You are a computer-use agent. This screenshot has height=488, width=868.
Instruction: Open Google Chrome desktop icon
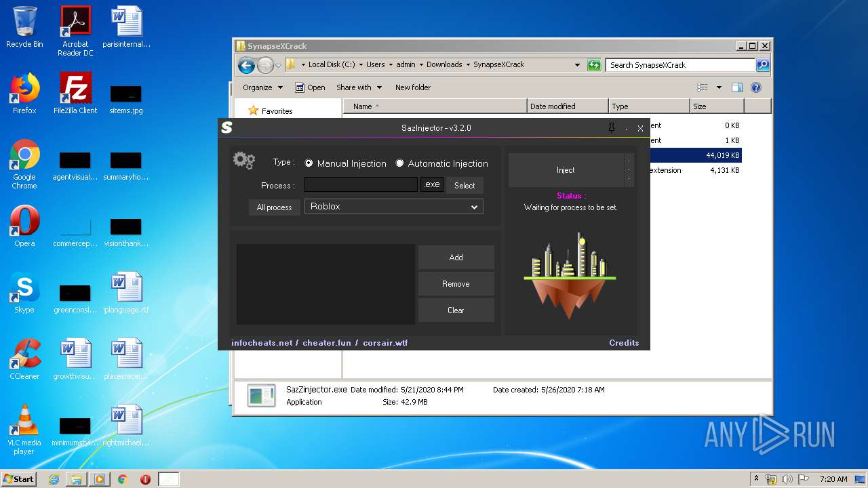click(24, 164)
